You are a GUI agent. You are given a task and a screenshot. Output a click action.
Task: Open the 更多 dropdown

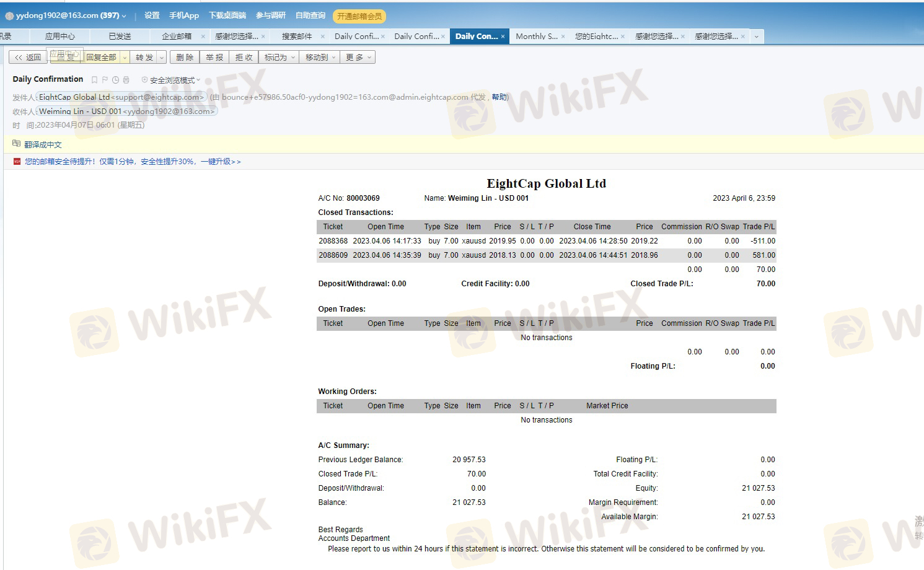pos(358,58)
